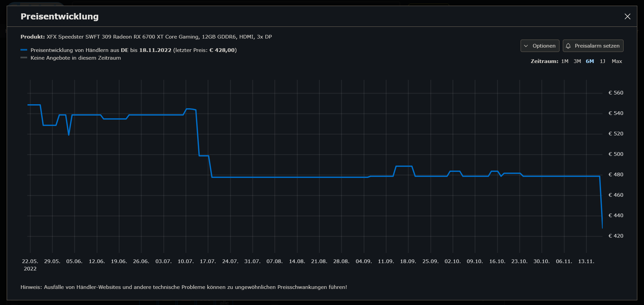The height and width of the screenshot is (305, 644).
Task: Click the 24.07. date label
Action: [x=230, y=261]
